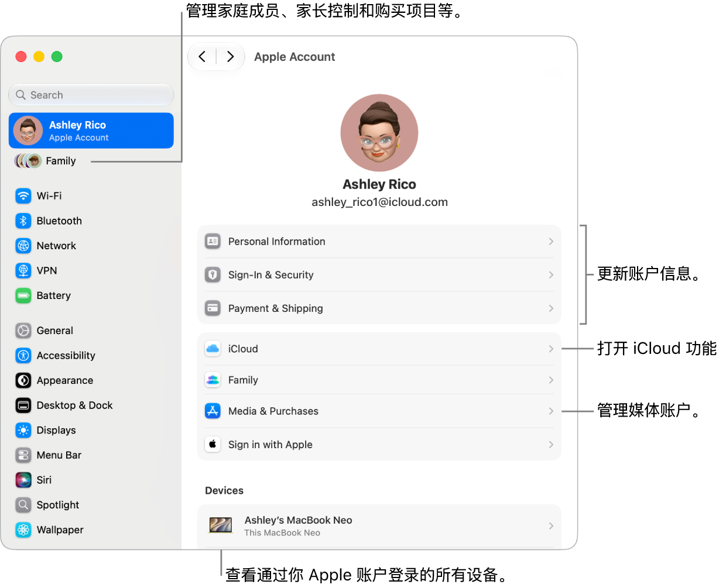Click the Sign-In & Security shield icon
This screenshot has height=588, width=726.
point(213,274)
